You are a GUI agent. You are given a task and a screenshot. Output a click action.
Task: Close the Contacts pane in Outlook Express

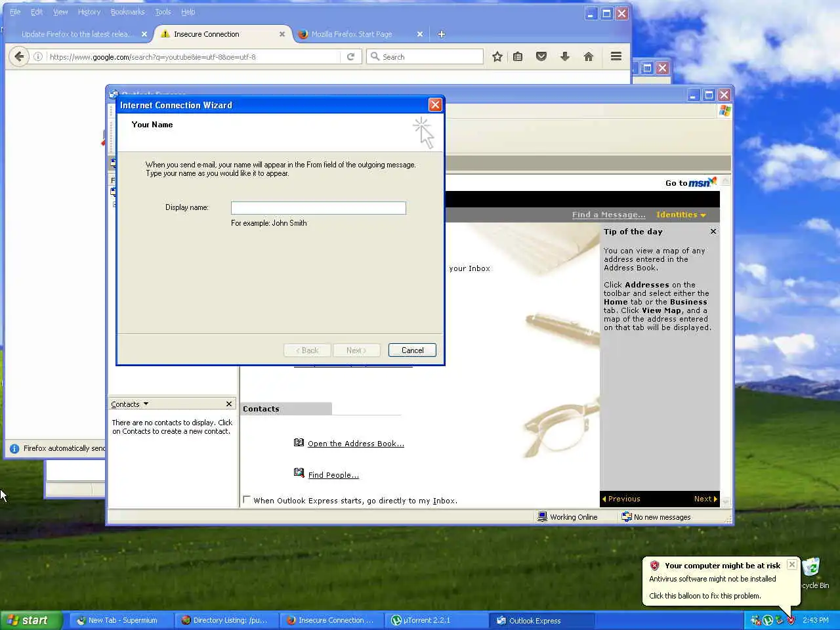(229, 404)
